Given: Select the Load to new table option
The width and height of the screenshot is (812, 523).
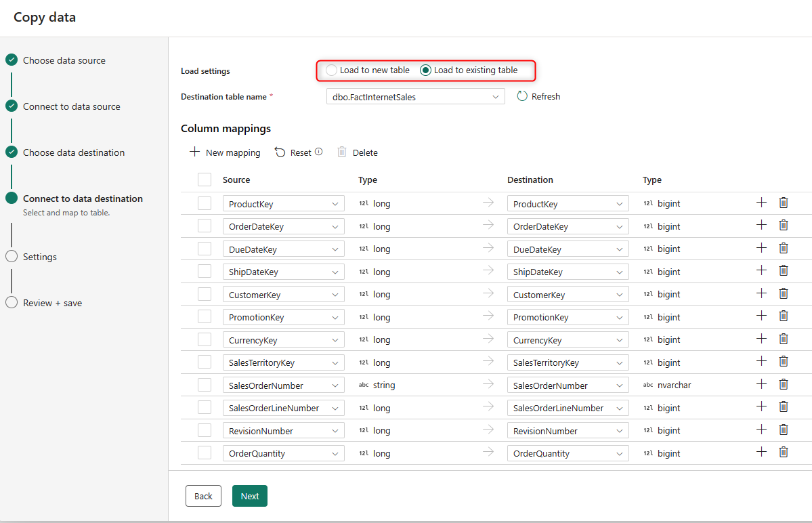Looking at the screenshot, I should (x=331, y=70).
